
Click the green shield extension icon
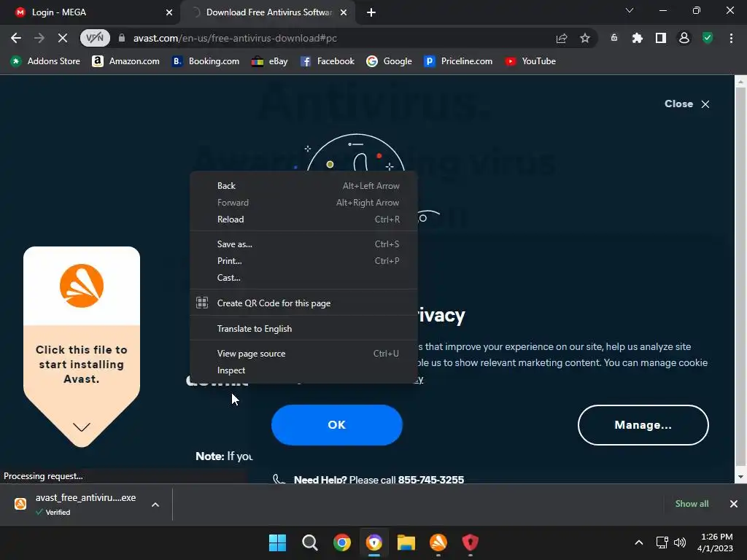click(708, 38)
